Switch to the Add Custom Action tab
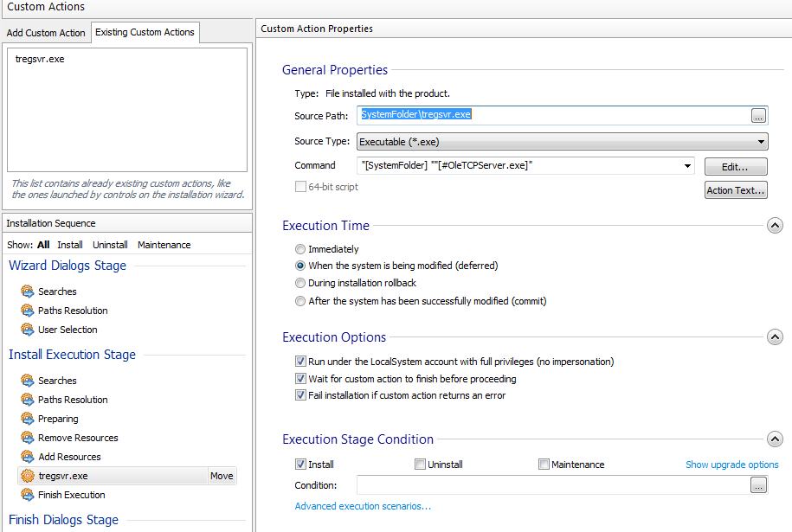Screen dimensions: 792x532 click(46, 33)
